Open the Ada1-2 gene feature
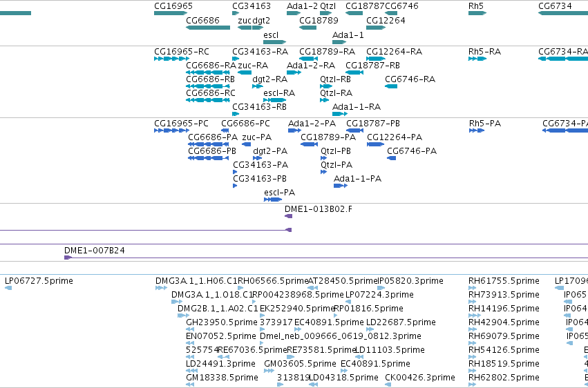 coord(294,13)
